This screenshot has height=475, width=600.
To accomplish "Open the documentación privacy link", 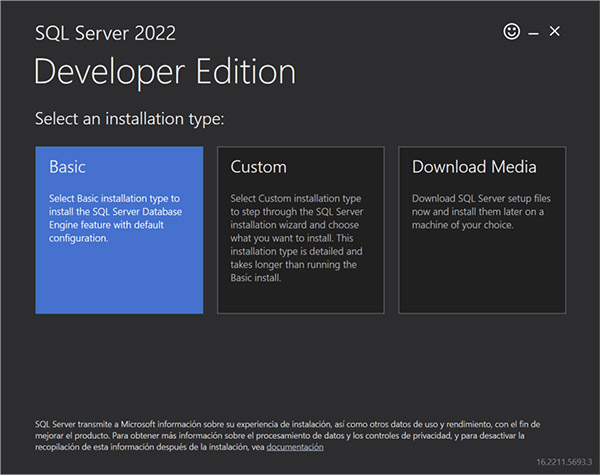I will tap(295, 447).
